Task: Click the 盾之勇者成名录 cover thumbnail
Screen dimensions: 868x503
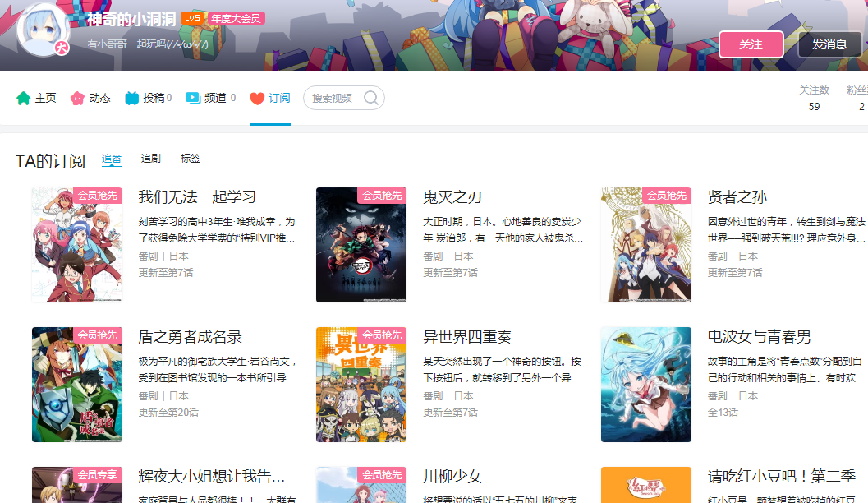Action: (77, 385)
